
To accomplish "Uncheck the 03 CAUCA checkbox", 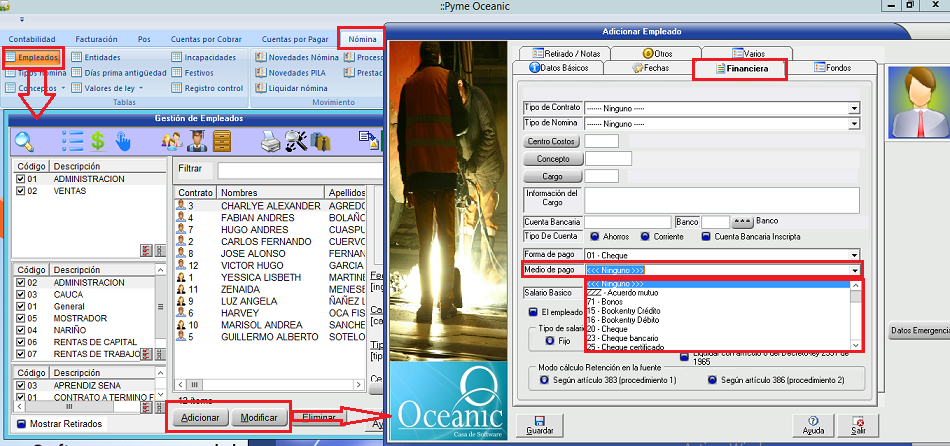I will click(21, 295).
